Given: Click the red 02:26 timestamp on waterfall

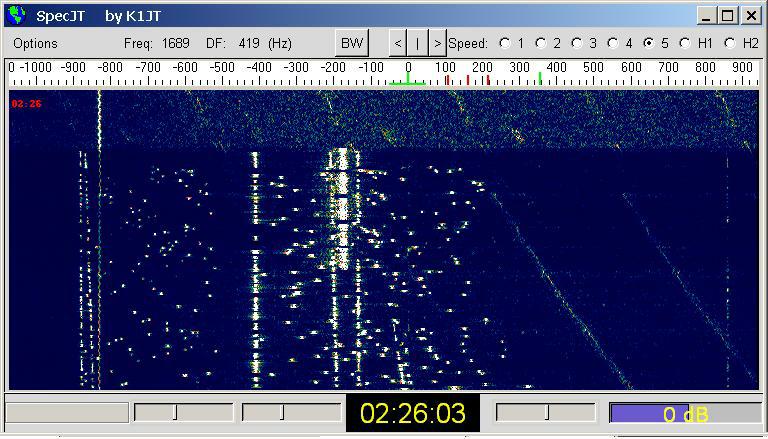Looking at the screenshot, I should click(x=26, y=104).
